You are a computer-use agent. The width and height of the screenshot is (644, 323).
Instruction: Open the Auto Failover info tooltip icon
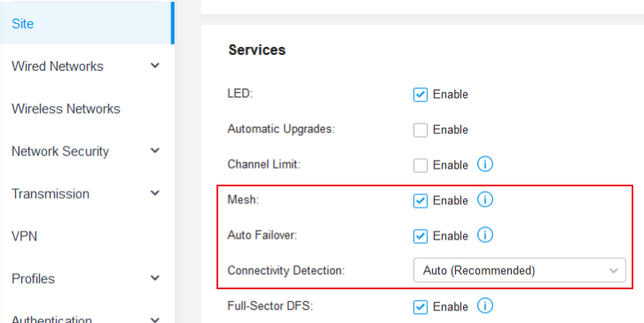click(484, 235)
